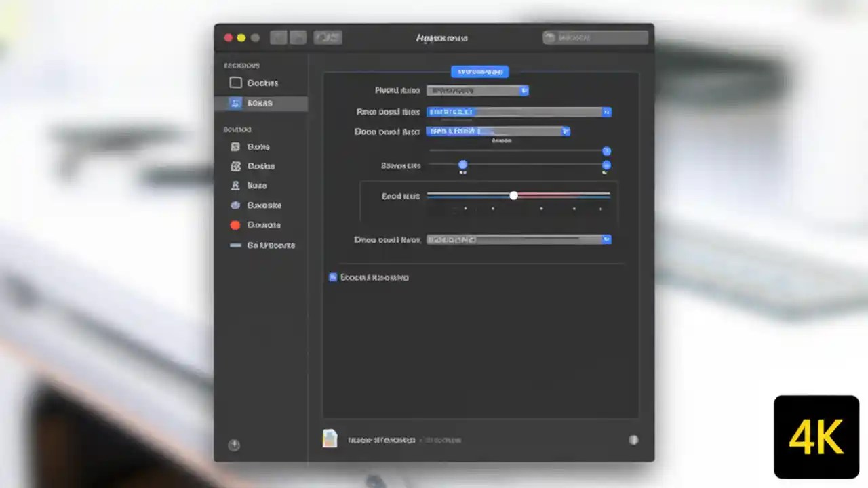Click the document icon in the bottom status bar
Viewport: 868px width, 488px height.
point(330,439)
